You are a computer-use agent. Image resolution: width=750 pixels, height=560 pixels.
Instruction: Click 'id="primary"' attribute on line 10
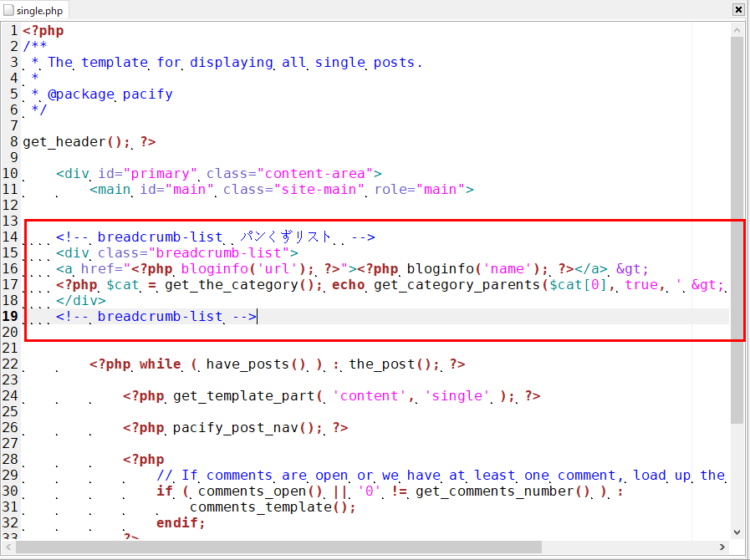[x=147, y=174]
